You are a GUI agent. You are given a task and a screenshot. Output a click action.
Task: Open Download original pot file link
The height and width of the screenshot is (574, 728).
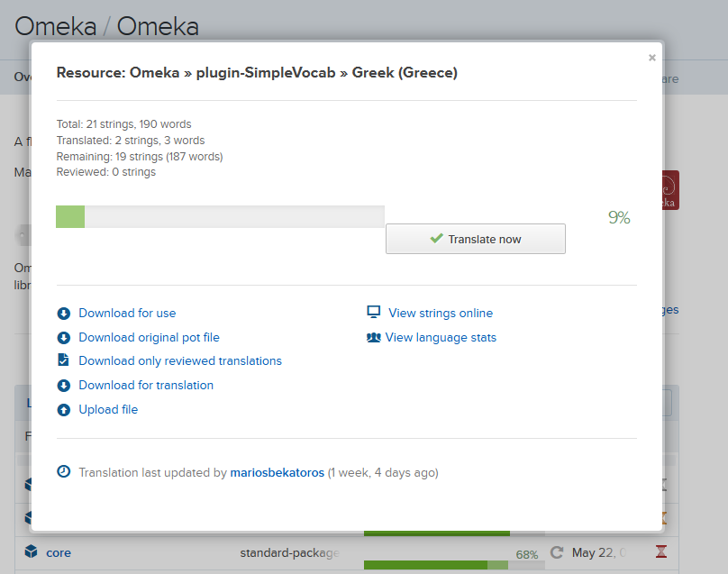click(149, 337)
